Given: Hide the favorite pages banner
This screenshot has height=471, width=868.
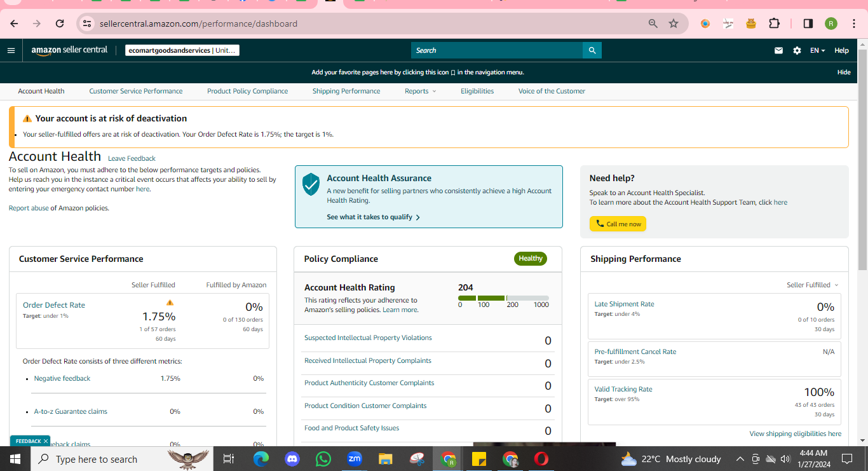Looking at the screenshot, I should [844, 72].
